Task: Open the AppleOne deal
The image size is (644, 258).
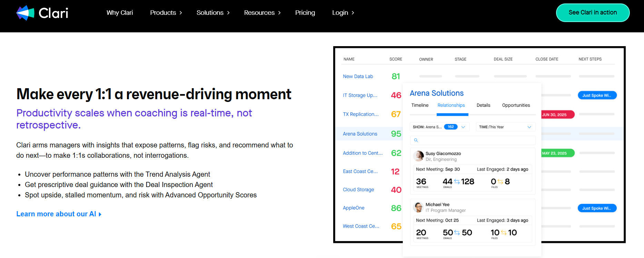Action: pos(354,208)
